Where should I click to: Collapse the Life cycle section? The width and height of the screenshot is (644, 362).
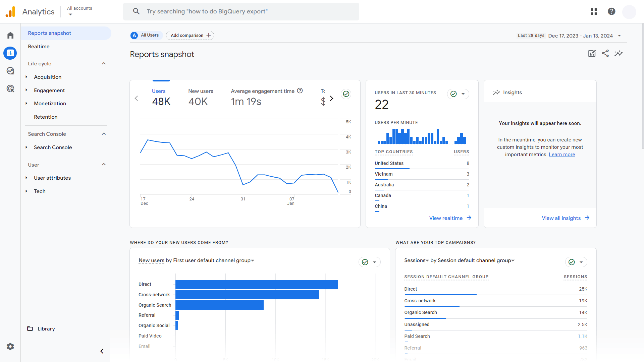coord(103,63)
